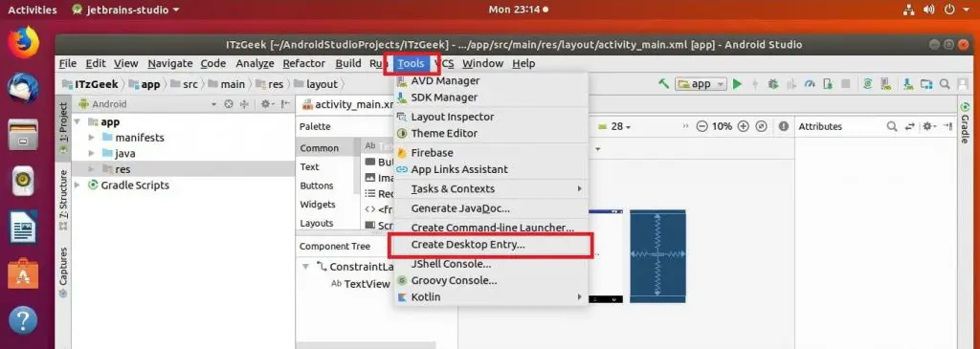Image resolution: width=980 pixels, height=349 pixels.
Task: Click the Debug app bug icon
Action: [773, 83]
